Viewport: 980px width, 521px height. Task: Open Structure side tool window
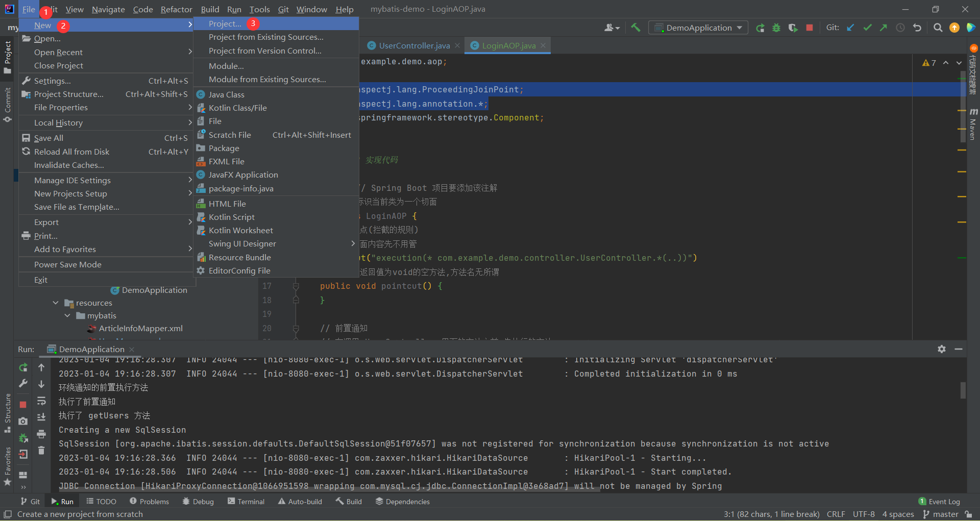(7, 413)
